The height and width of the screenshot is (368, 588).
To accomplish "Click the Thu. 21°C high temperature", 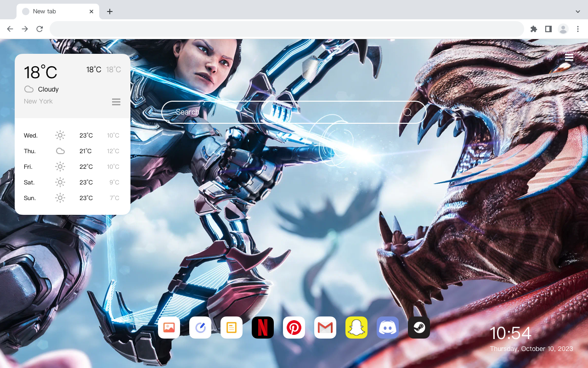I will point(85,151).
